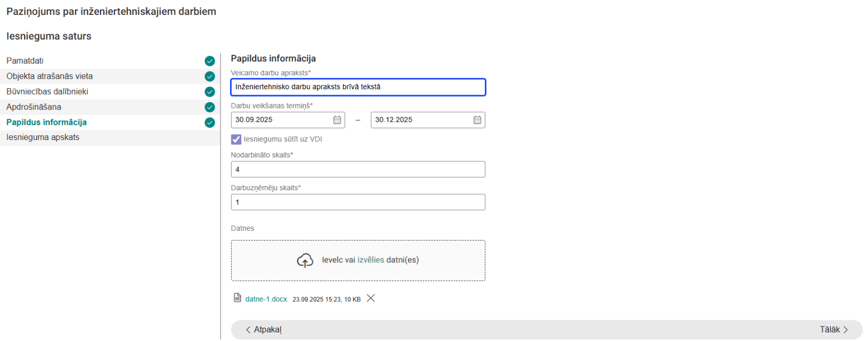Uncheck Iesniegumu sūtīt uz VDI checkbox

236,139
